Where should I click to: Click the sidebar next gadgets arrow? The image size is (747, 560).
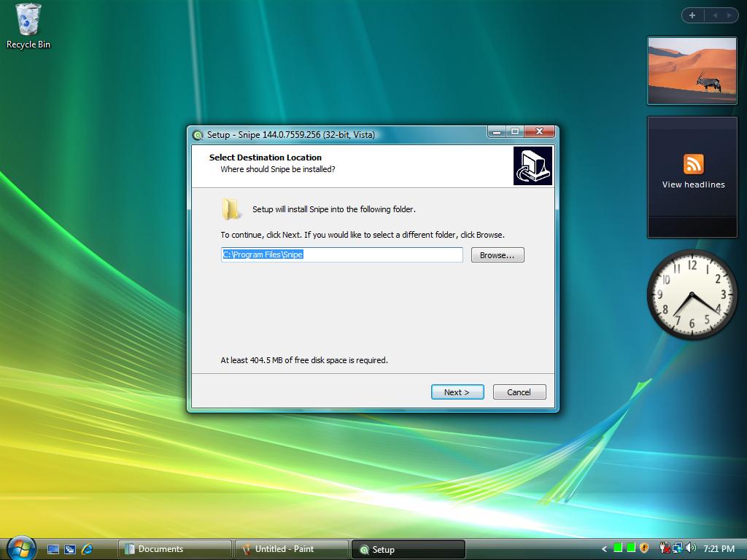[x=729, y=15]
